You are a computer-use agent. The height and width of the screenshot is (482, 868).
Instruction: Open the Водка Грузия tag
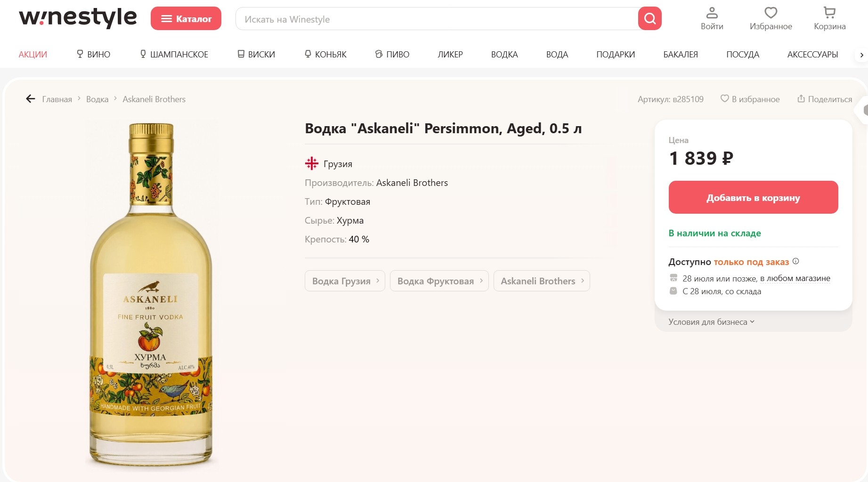[x=345, y=281]
